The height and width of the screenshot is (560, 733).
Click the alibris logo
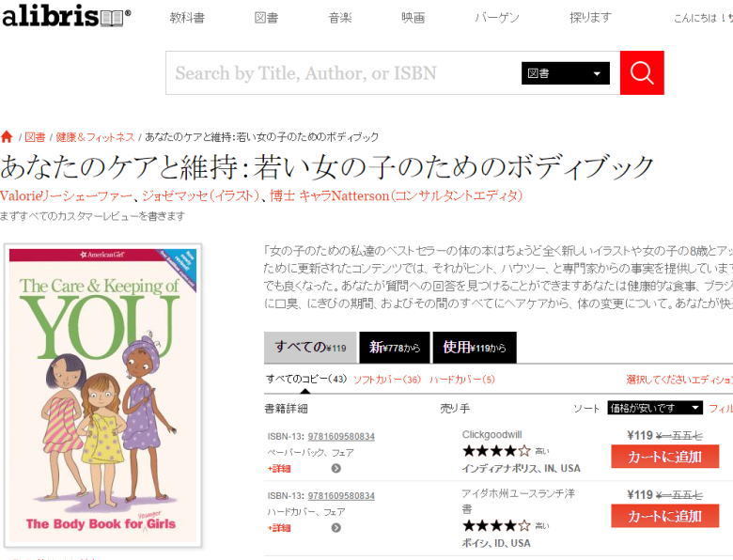(x=67, y=16)
